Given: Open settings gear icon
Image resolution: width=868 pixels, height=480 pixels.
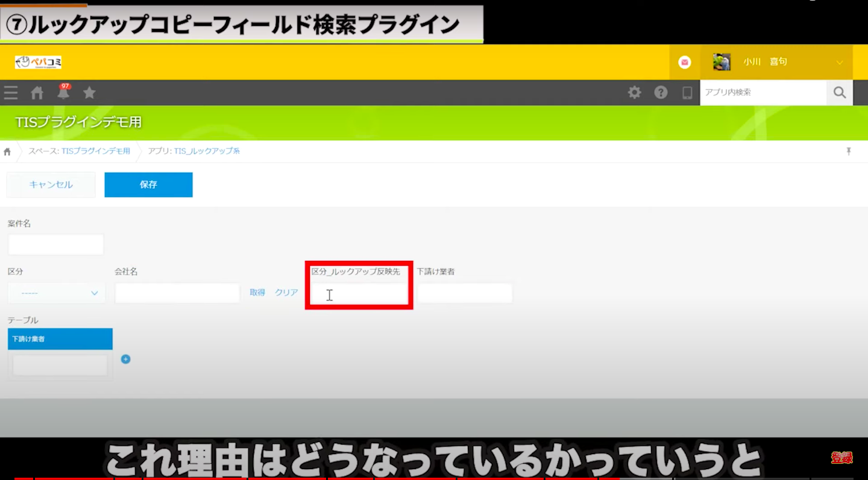Looking at the screenshot, I should click(634, 93).
